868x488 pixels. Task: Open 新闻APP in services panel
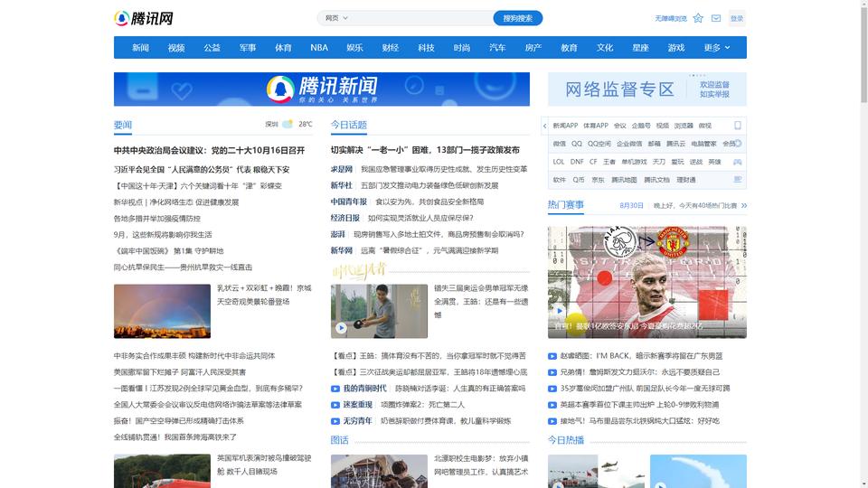coord(565,126)
